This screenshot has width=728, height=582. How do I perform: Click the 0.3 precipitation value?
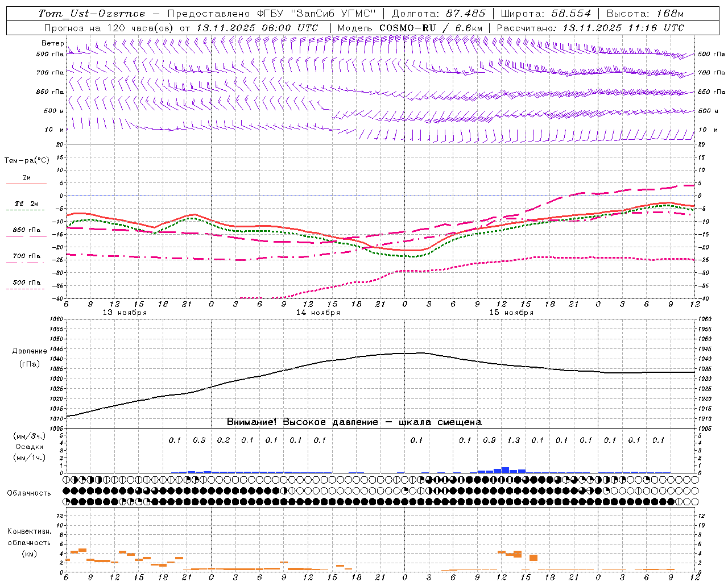click(x=199, y=440)
